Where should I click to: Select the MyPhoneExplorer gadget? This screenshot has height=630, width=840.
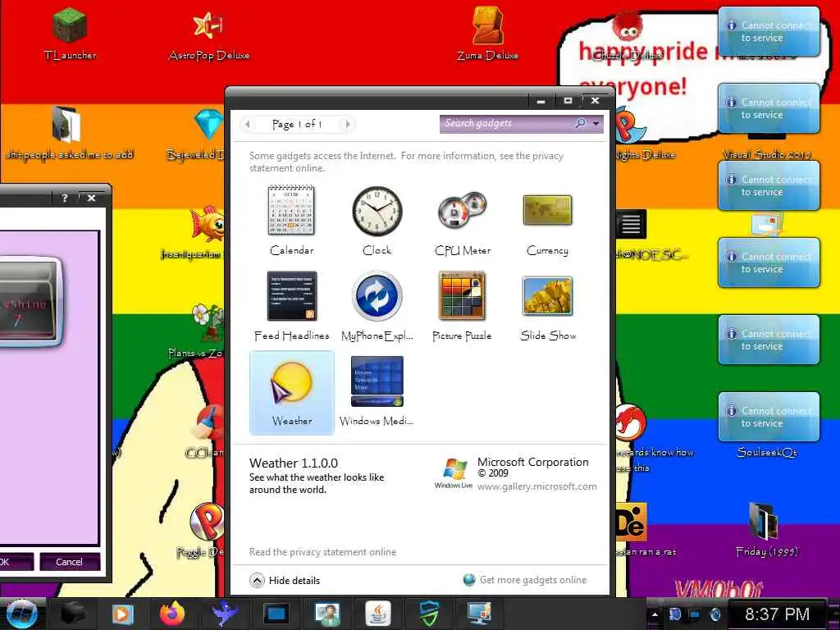click(x=377, y=307)
